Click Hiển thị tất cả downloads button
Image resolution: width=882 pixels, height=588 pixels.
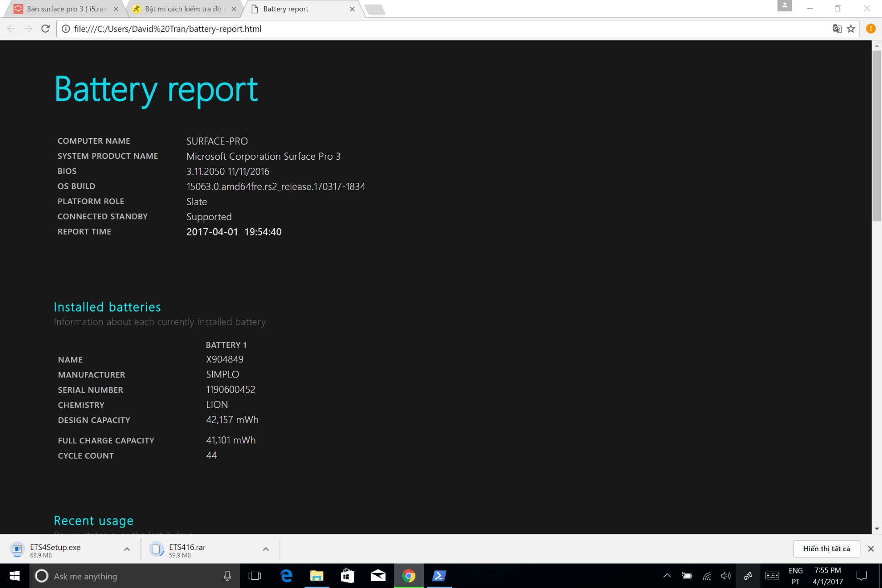pos(826,549)
